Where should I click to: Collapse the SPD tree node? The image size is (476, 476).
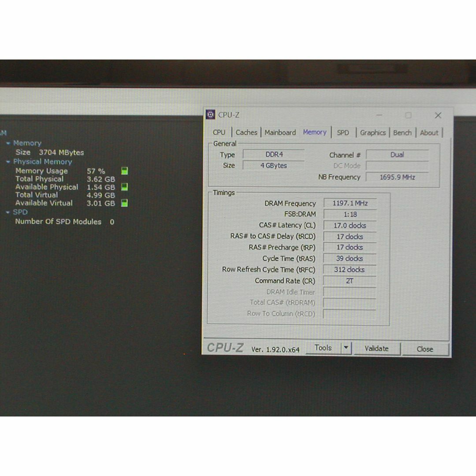coord(8,212)
